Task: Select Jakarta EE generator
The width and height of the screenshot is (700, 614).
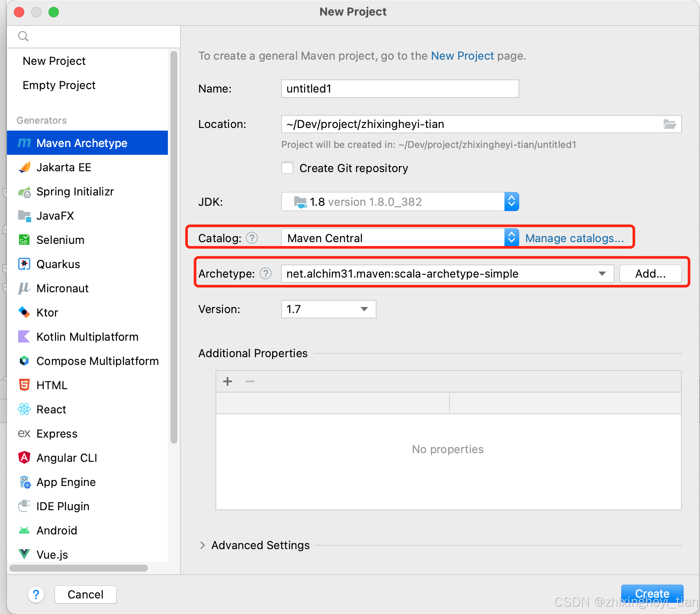Action: click(x=87, y=167)
